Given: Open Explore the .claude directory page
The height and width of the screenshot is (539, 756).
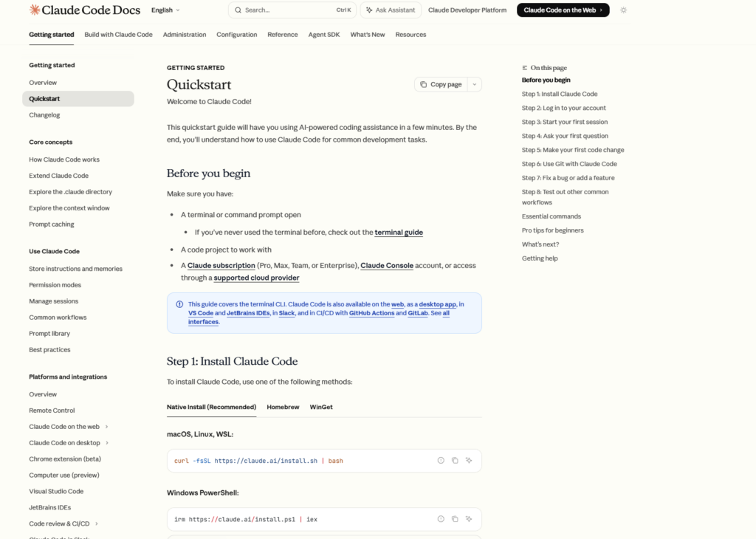Looking at the screenshot, I should 70,192.
